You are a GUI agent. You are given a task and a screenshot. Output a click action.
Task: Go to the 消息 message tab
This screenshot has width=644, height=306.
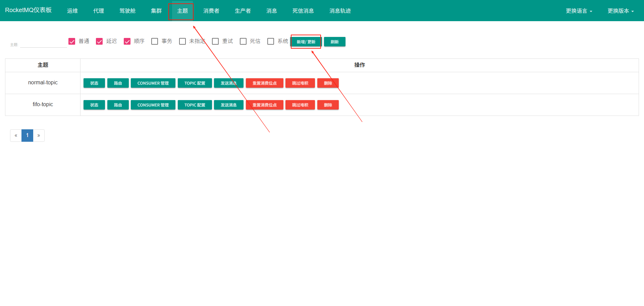(272, 11)
